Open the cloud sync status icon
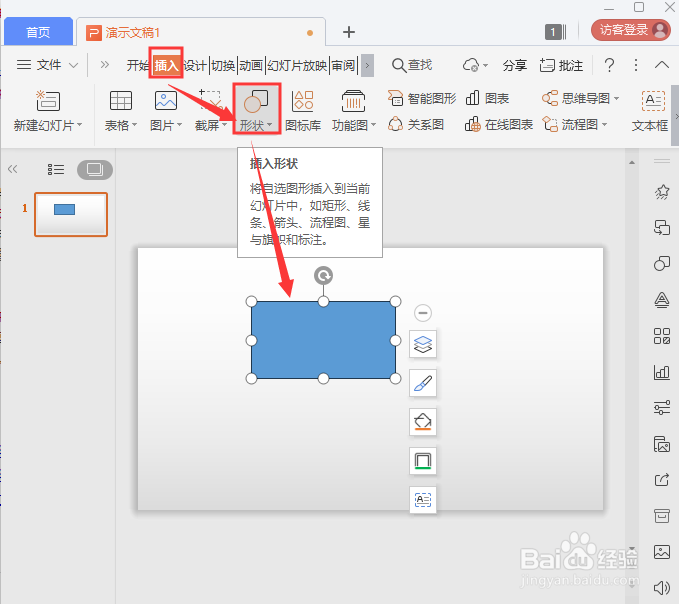The image size is (679, 604). pos(471,65)
